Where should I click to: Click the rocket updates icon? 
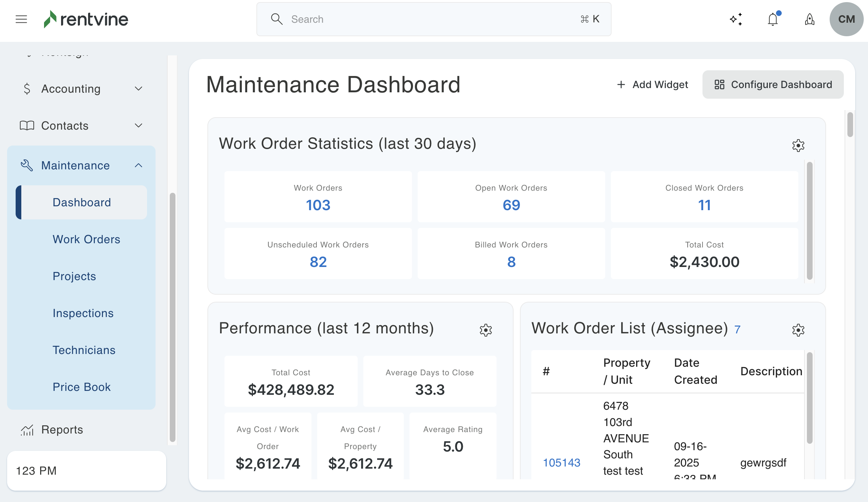click(x=809, y=19)
